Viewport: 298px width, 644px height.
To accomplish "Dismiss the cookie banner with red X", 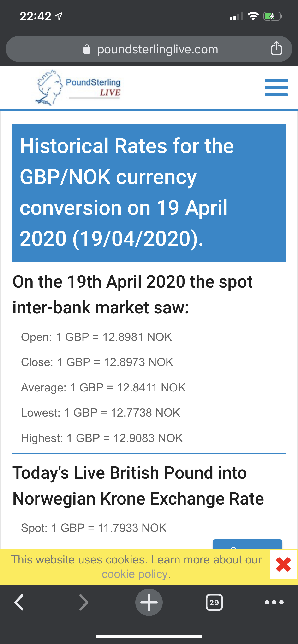I will [283, 564].
